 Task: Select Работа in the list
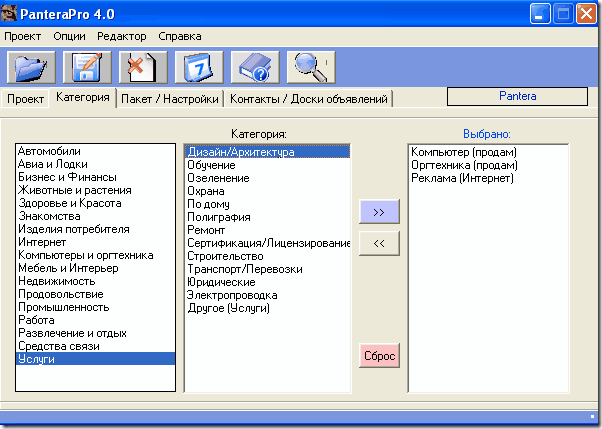[95, 320]
